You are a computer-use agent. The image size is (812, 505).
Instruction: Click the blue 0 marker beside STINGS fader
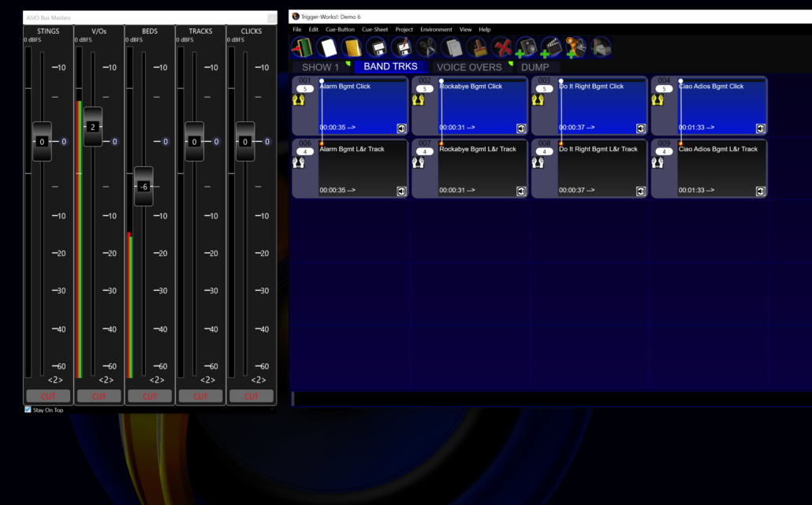(x=64, y=141)
